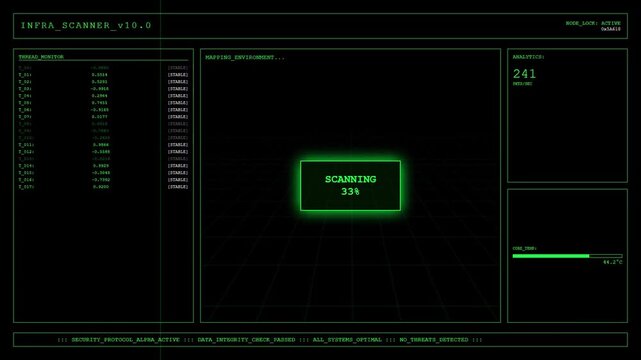This screenshot has height=360, width=641.
Task: Click the negative value in T_03 row
Action: pos(99,89)
